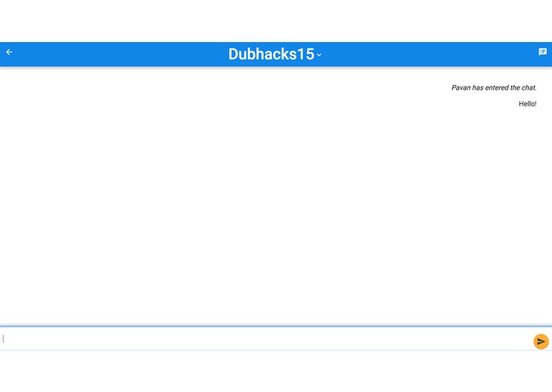The width and height of the screenshot is (552, 392).
Task: Send message with the orange send icon
Action: 541,341
